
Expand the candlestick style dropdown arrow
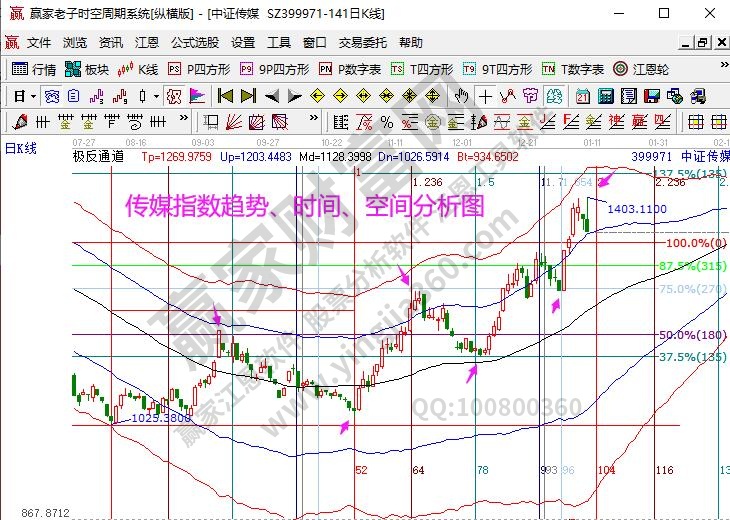pos(156,96)
